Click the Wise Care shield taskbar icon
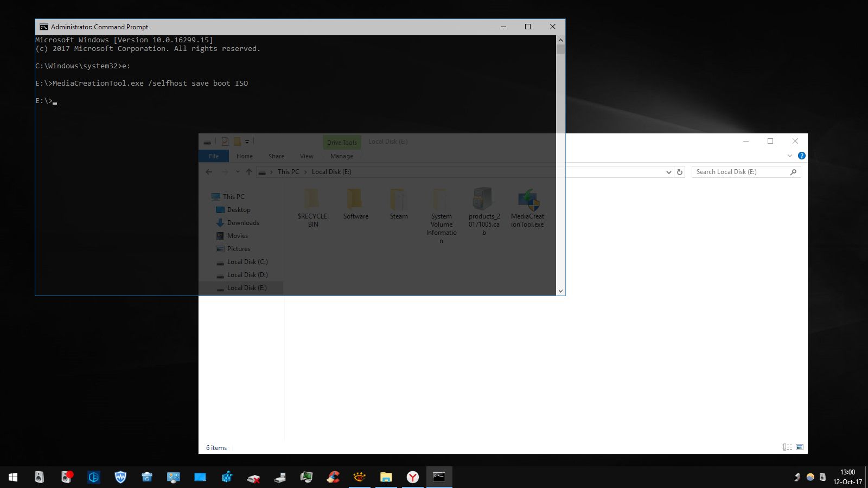 click(x=120, y=477)
